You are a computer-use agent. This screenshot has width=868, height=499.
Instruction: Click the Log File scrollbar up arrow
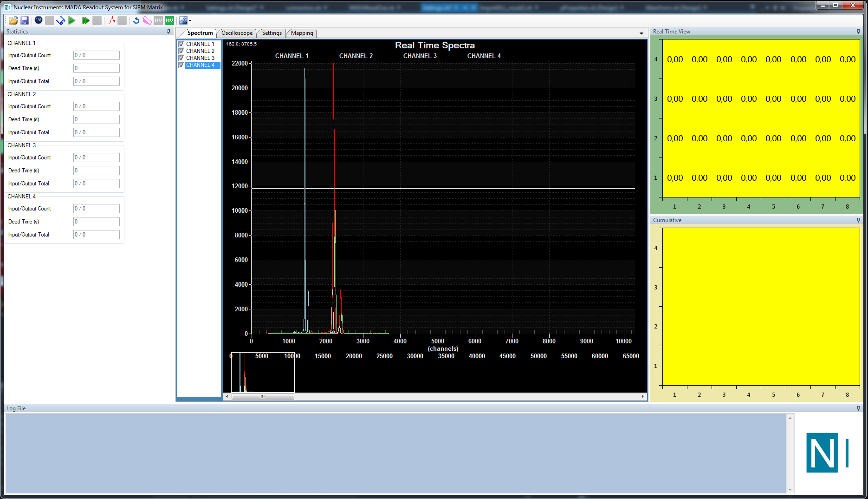790,418
